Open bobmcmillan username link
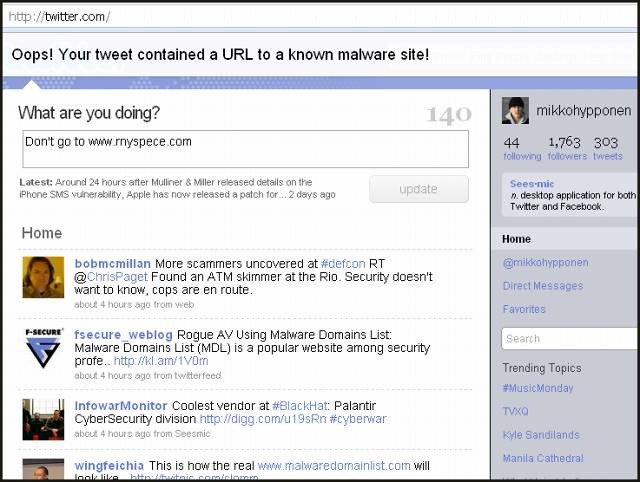 (x=113, y=264)
